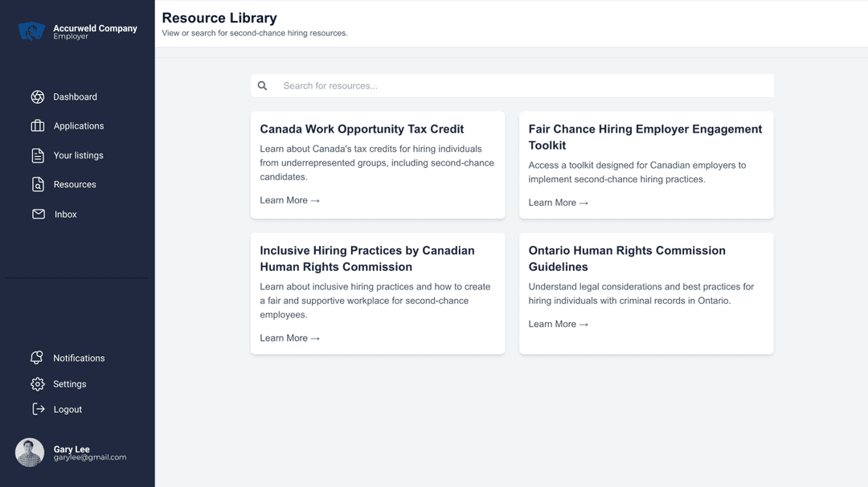
Task: Click the 'fair and supportive workplace' description
Action: point(375,301)
